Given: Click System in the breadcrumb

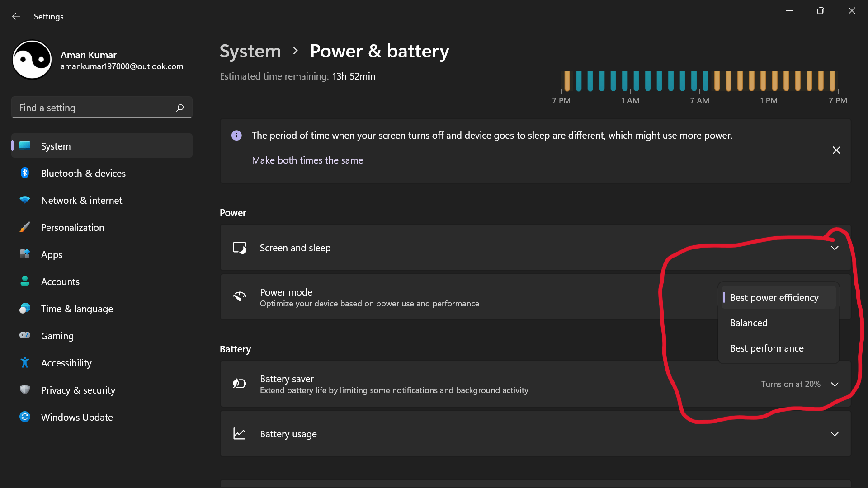Looking at the screenshot, I should pos(250,51).
